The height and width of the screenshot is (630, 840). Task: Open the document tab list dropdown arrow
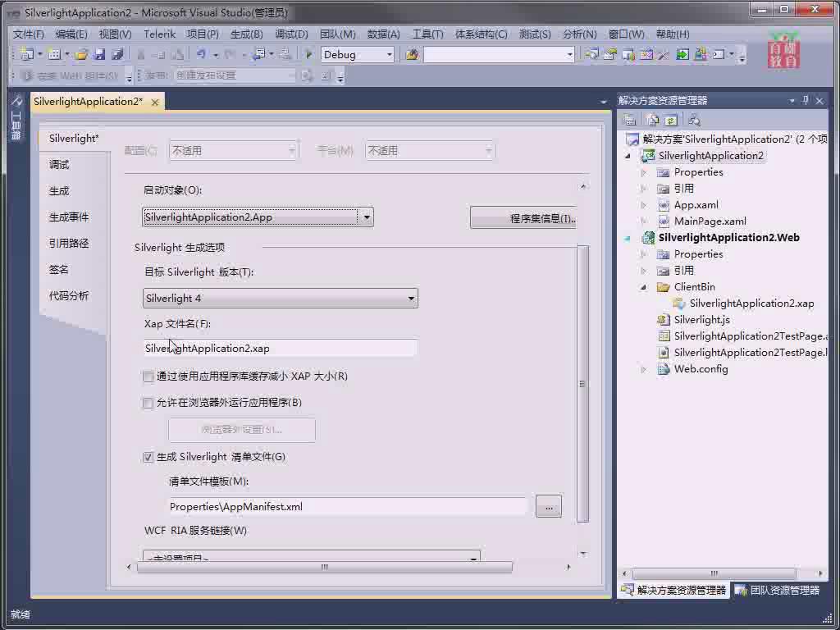(x=603, y=101)
